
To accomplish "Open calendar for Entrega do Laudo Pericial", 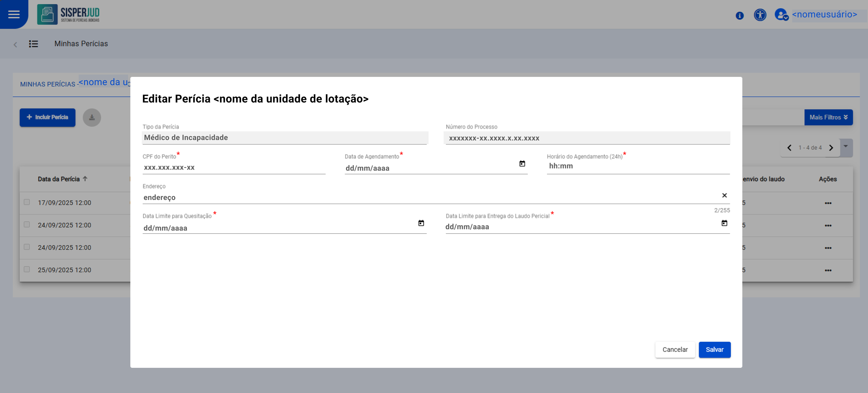I will tap(724, 223).
